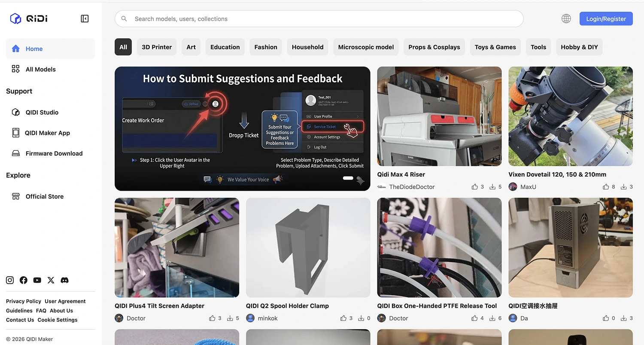Screen dimensions: 644x345
Task: Open the Guidelines link
Action: coord(19,311)
